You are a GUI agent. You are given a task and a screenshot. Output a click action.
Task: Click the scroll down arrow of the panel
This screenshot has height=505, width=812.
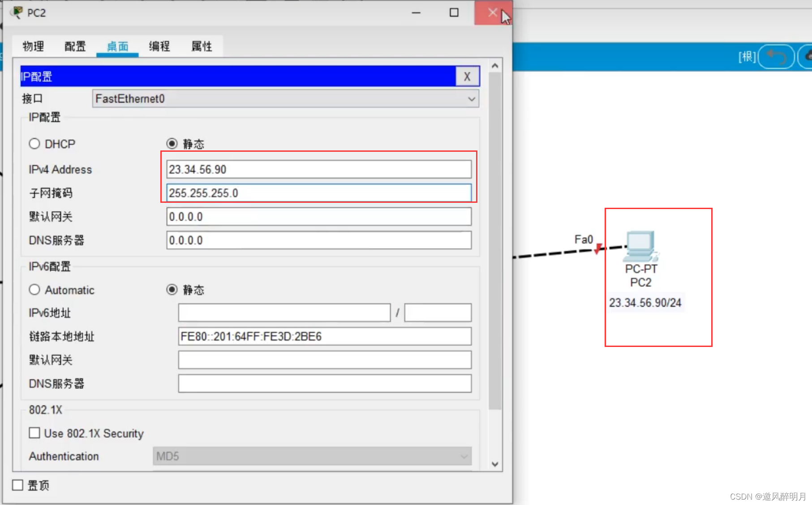495,464
